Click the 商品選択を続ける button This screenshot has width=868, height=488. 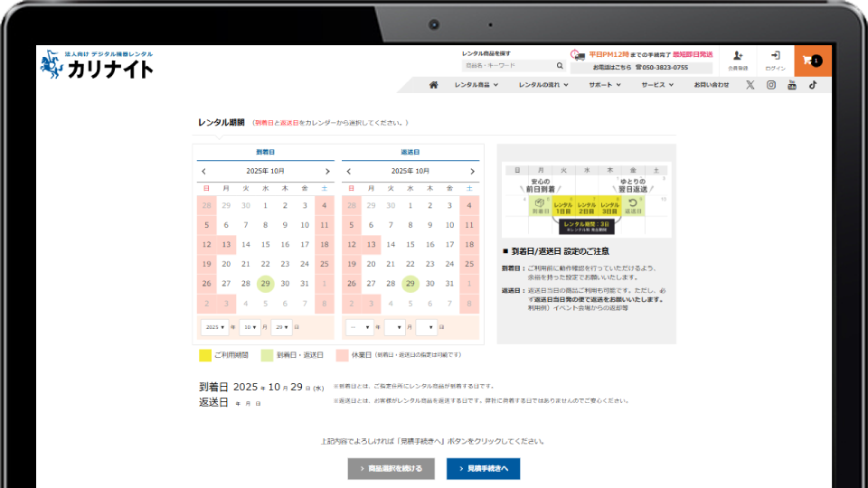pos(391,469)
